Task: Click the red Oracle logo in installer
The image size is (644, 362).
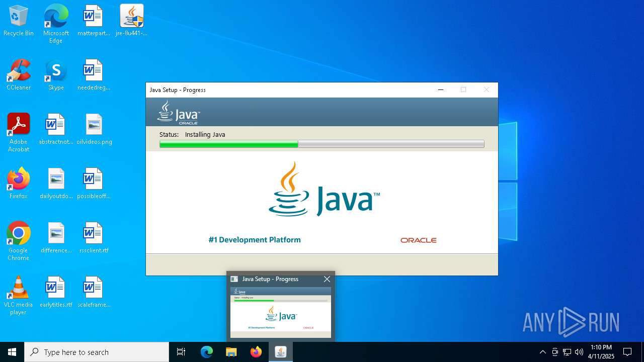Action: 419,240
